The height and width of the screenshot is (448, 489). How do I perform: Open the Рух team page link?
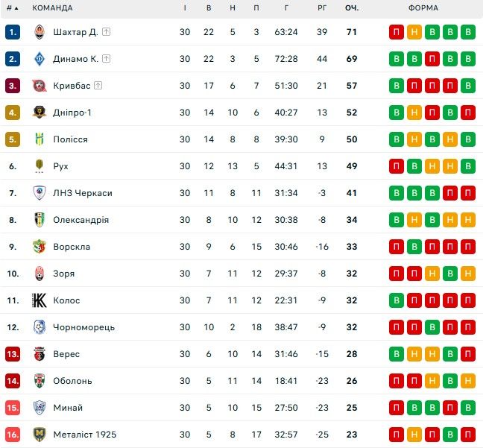click(61, 166)
